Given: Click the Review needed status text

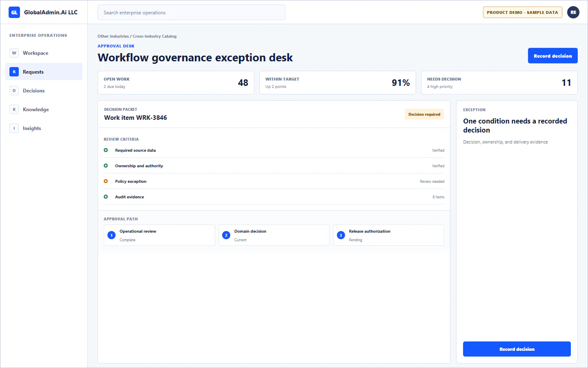Looking at the screenshot, I should [432, 182].
